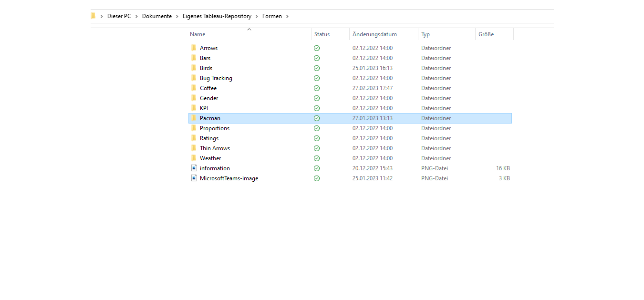Select the Bug Tracking folder name
644x300 pixels.
[x=216, y=78]
